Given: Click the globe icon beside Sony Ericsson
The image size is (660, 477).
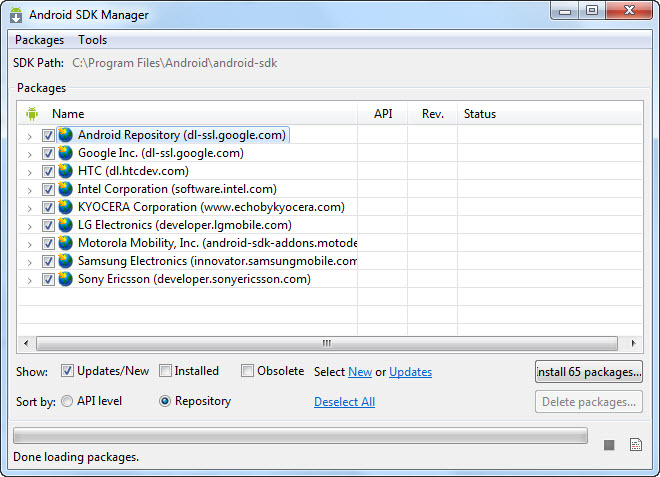Looking at the screenshot, I should click(65, 279).
